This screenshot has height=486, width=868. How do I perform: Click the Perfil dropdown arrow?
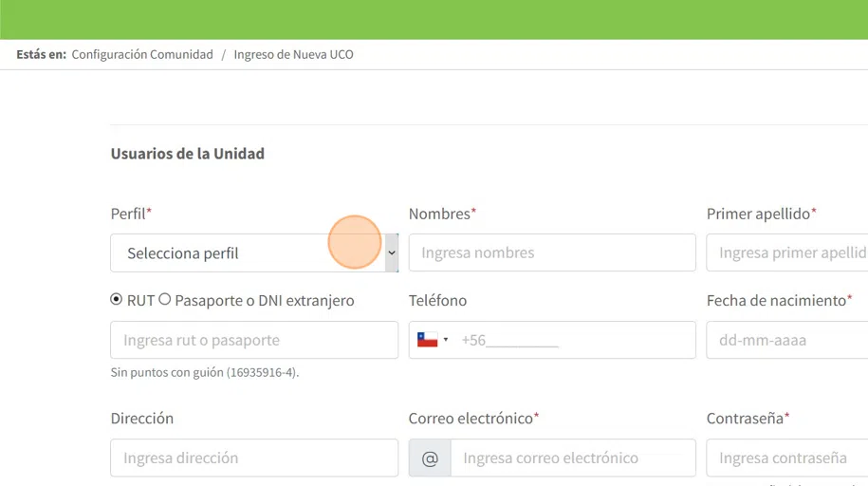(x=391, y=253)
